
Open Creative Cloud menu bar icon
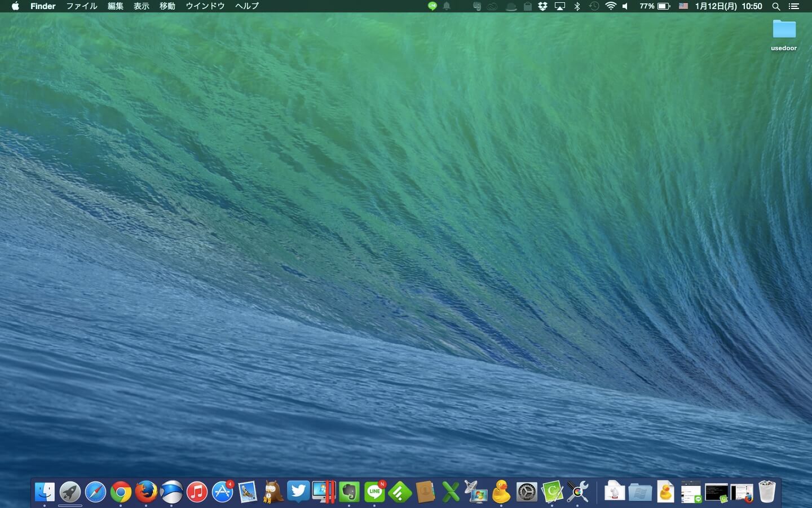click(x=492, y=6)
